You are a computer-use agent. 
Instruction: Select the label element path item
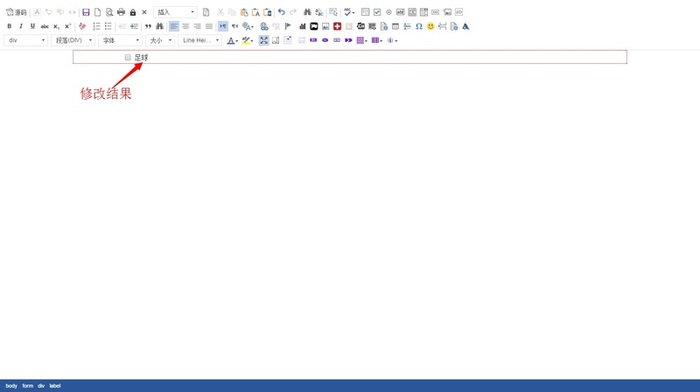[55, 386]
